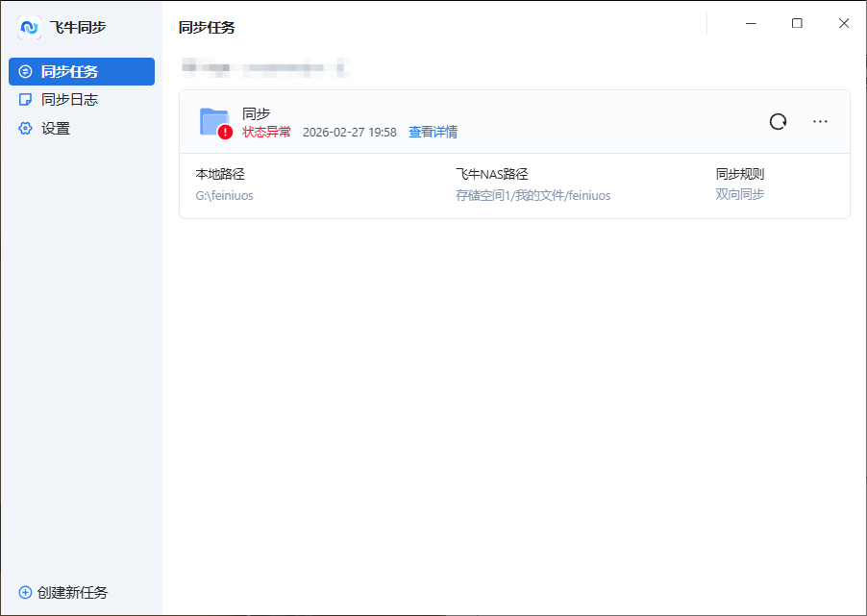Click the 查看详情 link

click(433, 132)
